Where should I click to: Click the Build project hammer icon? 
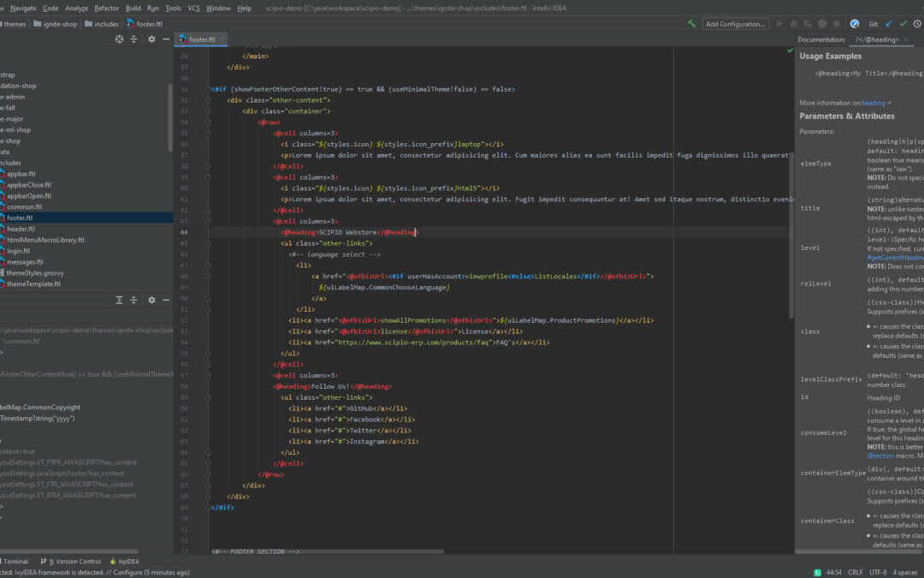pyautogui.click(x=691, y=24)
